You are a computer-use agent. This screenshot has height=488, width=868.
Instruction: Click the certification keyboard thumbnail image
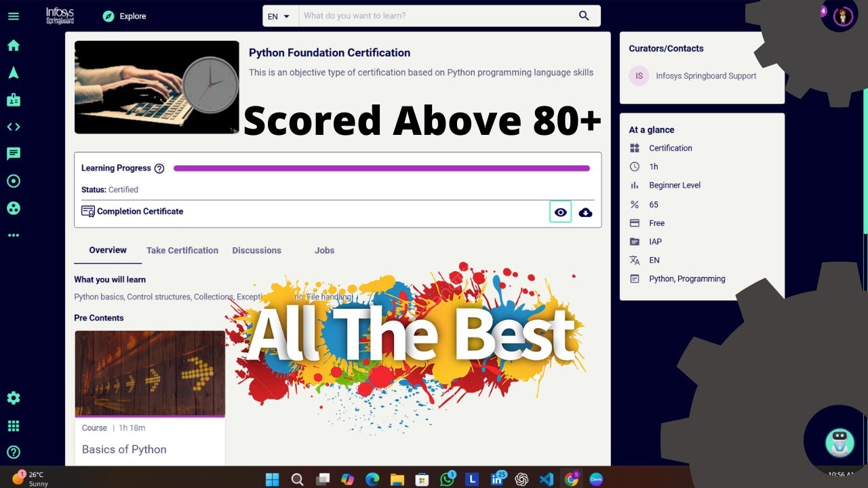pyautogui.click(x=157, y=87)
